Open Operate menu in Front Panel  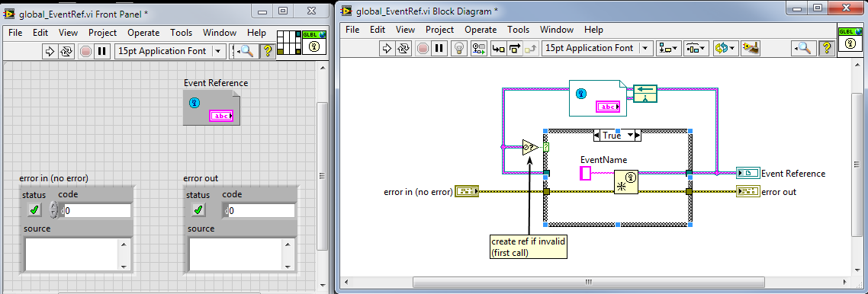(x=143, y=33)
